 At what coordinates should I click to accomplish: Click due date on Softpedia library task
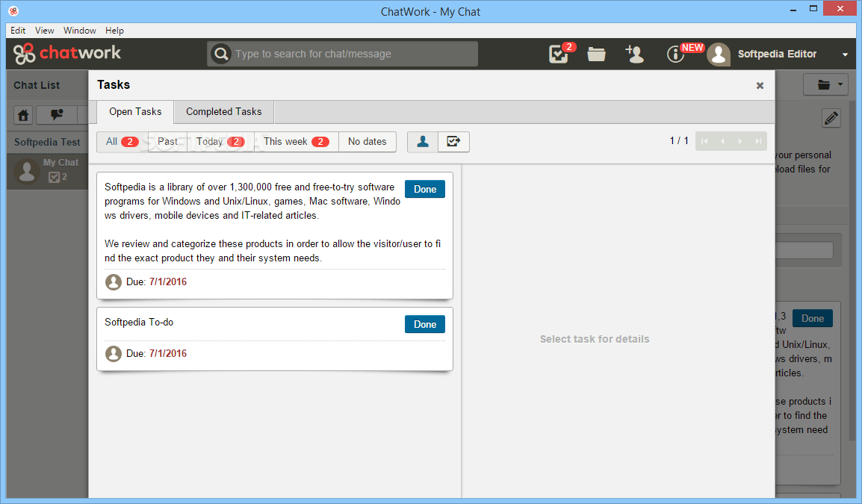[x=167, y=282]
